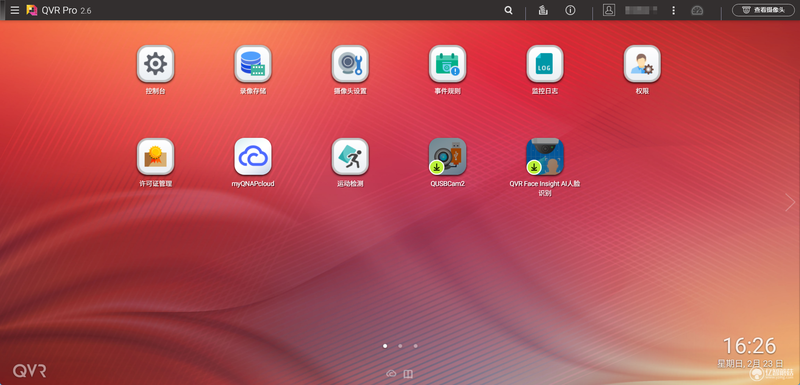The width and height of the screenshot is (800, 385).
Task: Open the help book icon at bottom
Action: pyautogui.click(x=408, y=374)
